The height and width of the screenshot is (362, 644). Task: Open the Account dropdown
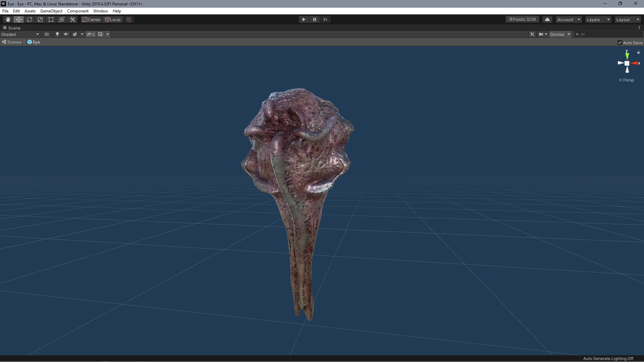569,19
